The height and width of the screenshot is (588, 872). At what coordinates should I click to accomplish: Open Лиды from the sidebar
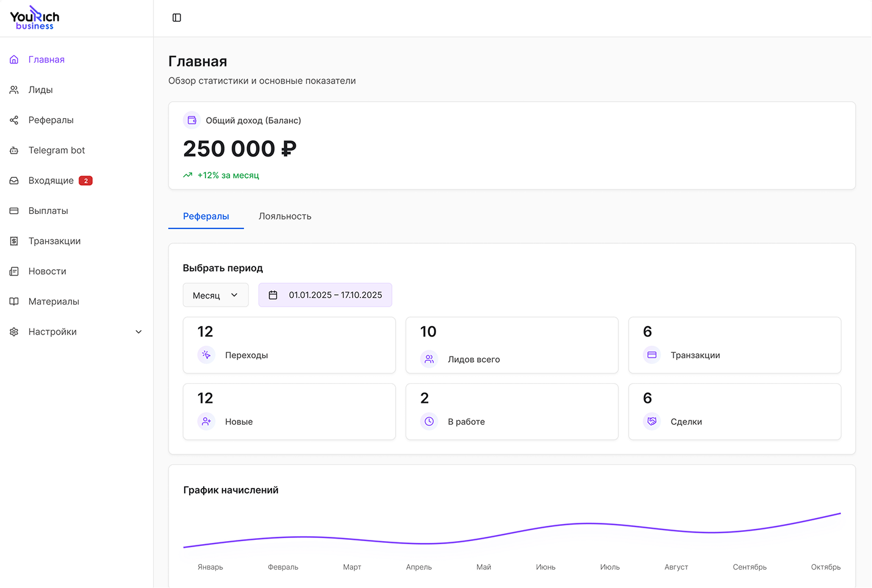(x=40, y=90)
